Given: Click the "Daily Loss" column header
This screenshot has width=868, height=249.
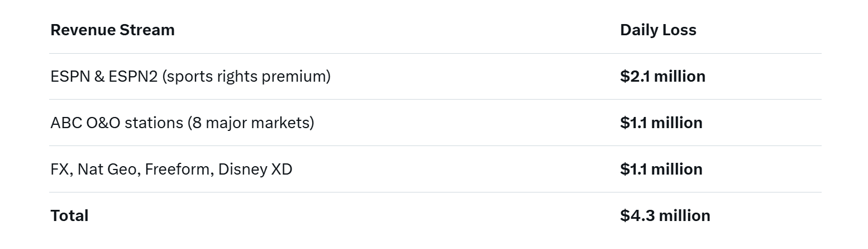Looking at the screenshot, I should [x=658, y=30].
